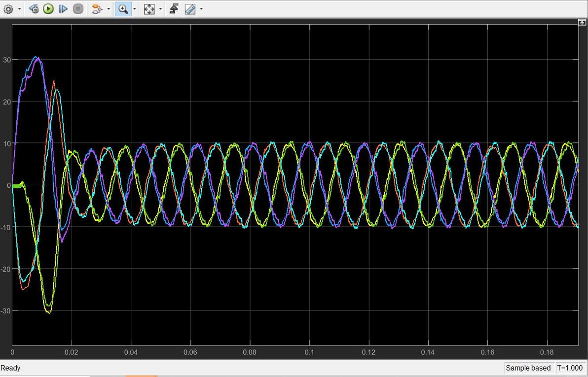
Task: Hide toolbar with the top-right arrow icon
Action: (582, 23)
